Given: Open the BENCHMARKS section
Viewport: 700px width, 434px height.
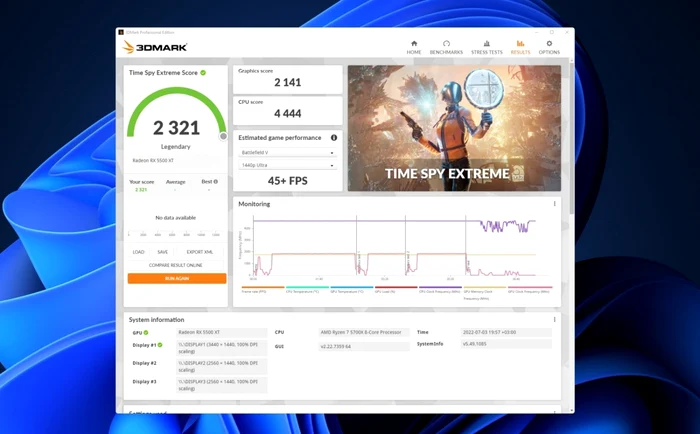Looking at the screenshot, I should (446, 47).
